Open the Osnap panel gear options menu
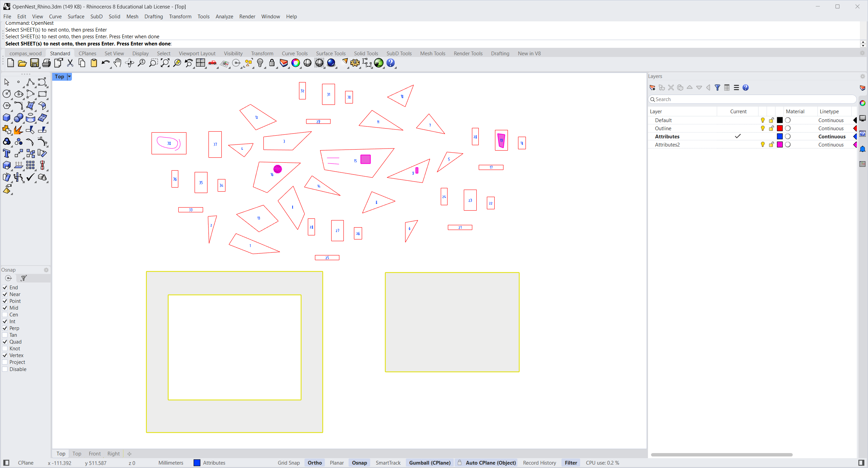 tap(46, 270)
